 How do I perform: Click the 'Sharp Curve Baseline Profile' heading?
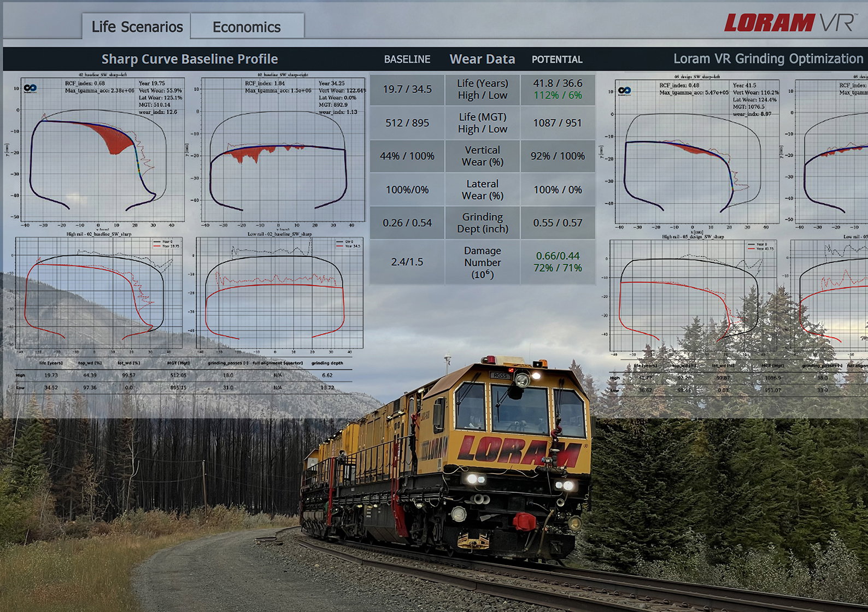click(190, 59)
